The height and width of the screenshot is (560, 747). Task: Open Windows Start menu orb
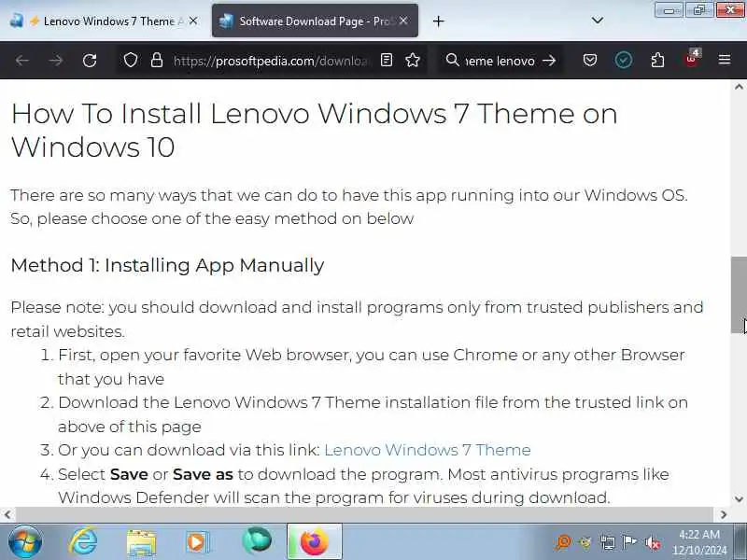[x=24, y=541]
